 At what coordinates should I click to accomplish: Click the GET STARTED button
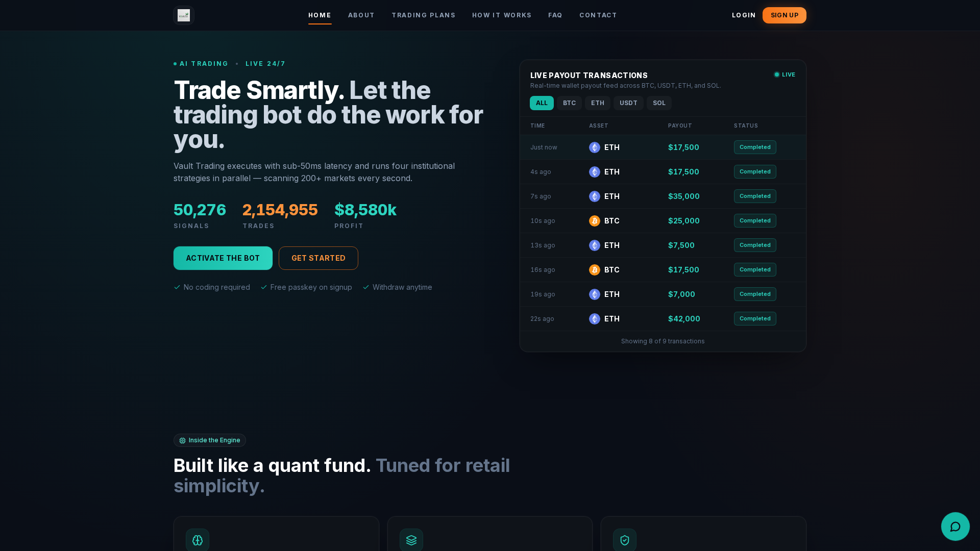click(x=318, y=258)
